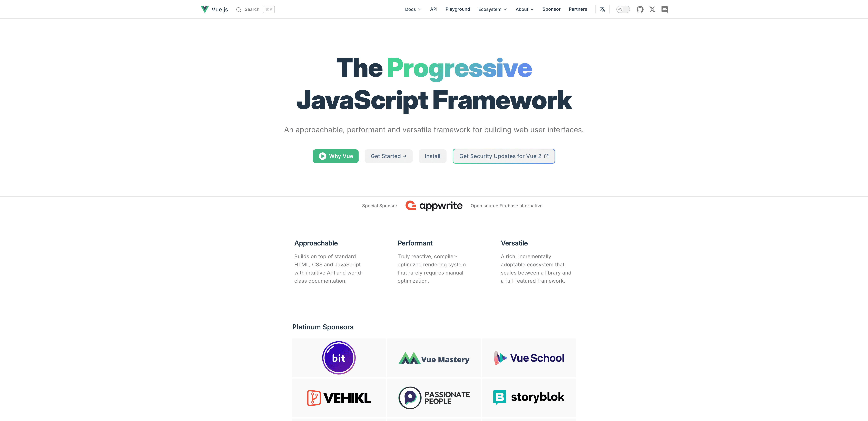Image resolution: width=868 pixels, height=421 pixels.
Task: Open GitHub repository icon link
Action: pos(640,9)
